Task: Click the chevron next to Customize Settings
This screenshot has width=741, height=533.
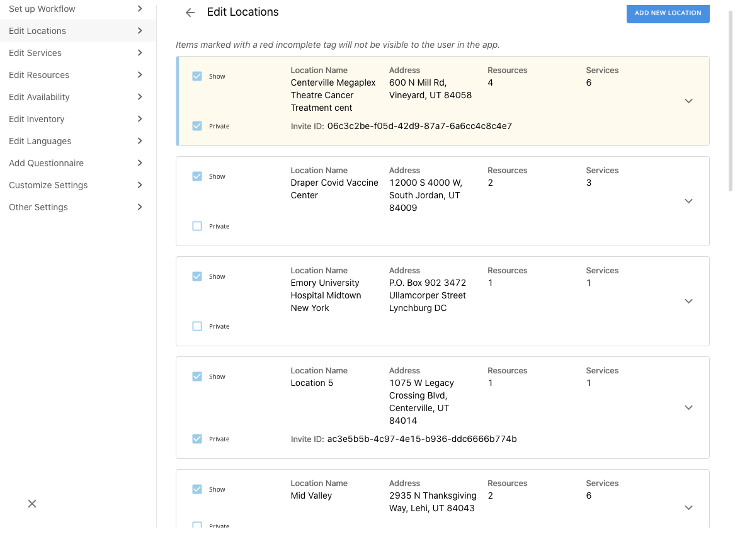Action: 140,185
